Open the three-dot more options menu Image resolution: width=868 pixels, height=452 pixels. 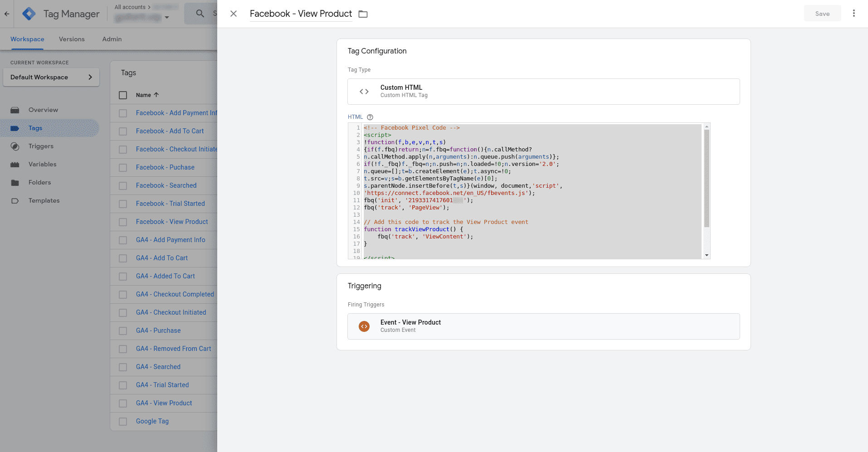tap(853, 14)
